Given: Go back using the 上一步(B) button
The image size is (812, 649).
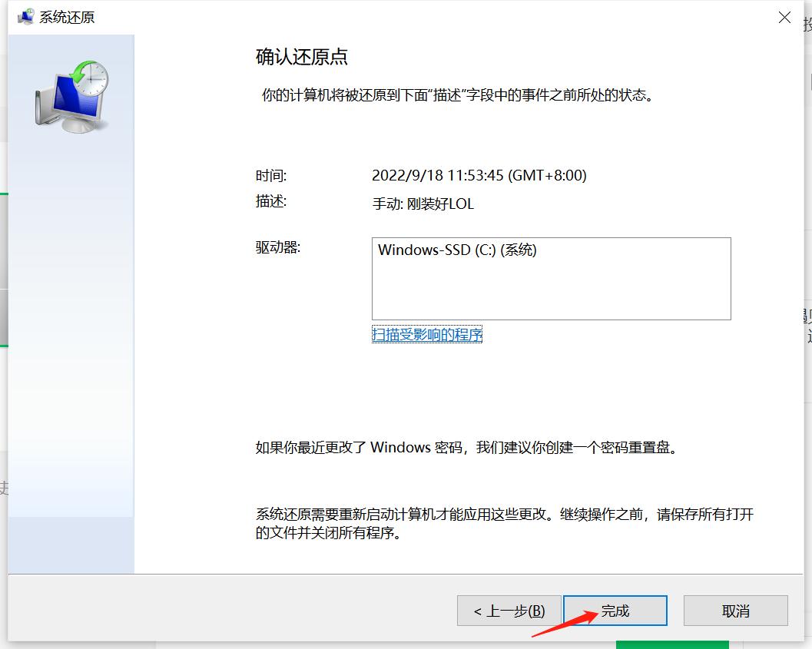Looking at the screenshot, I should tap(509, 611).
